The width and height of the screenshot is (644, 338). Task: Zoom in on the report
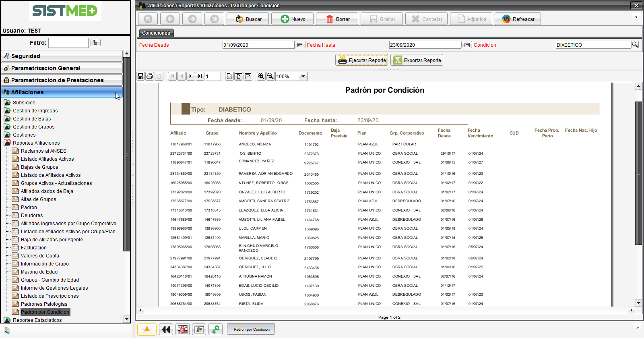261,76
